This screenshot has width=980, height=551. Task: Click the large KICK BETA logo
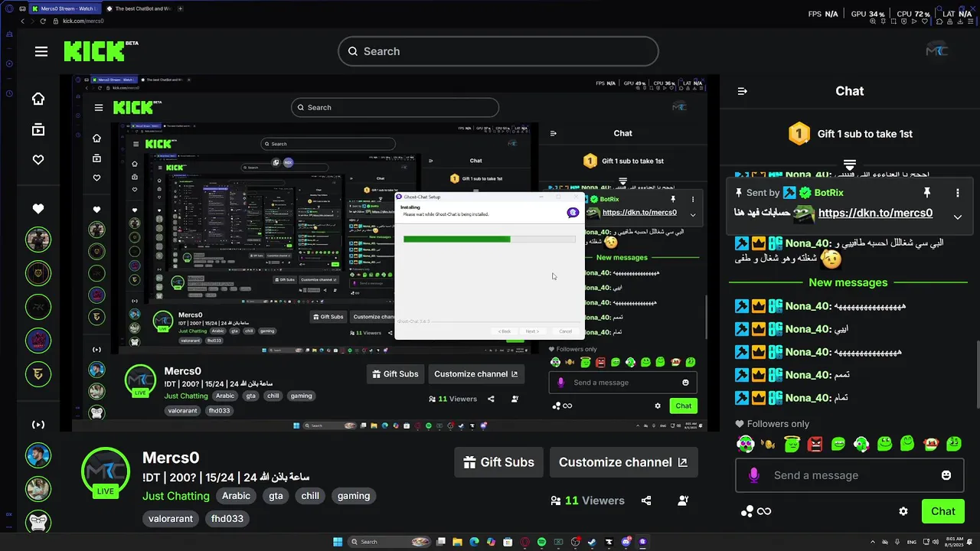[100, 51]
